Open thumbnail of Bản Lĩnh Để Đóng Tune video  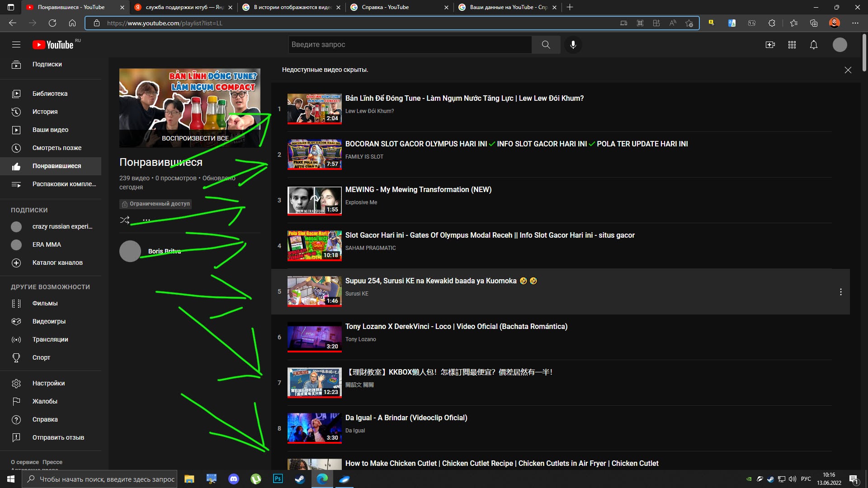pos(315,109)
